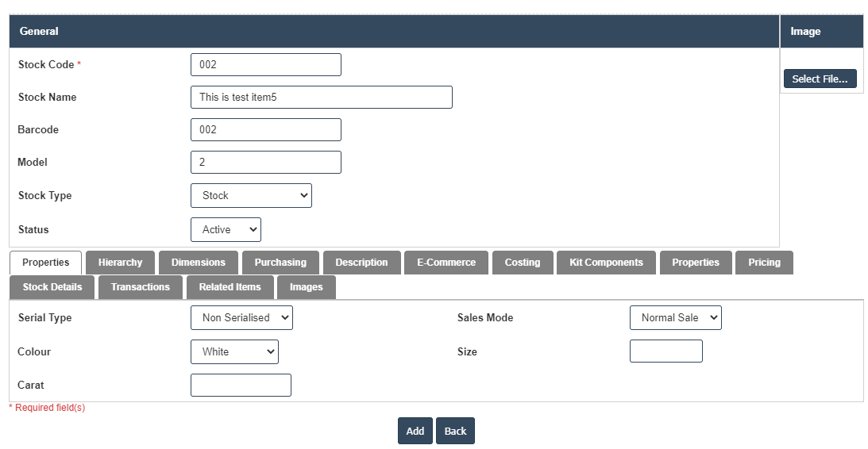This screenshot has width=868, height=449.
Task: Click the Carat text field
Action: [x=241, y=386]
